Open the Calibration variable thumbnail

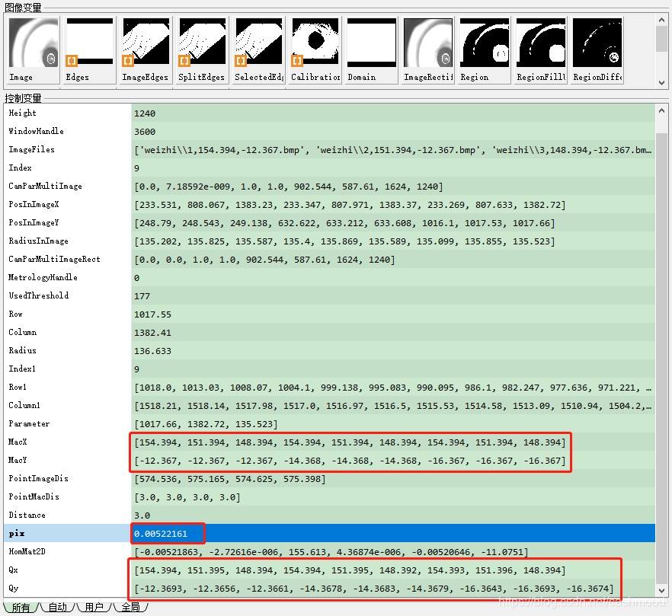[315, 49]
